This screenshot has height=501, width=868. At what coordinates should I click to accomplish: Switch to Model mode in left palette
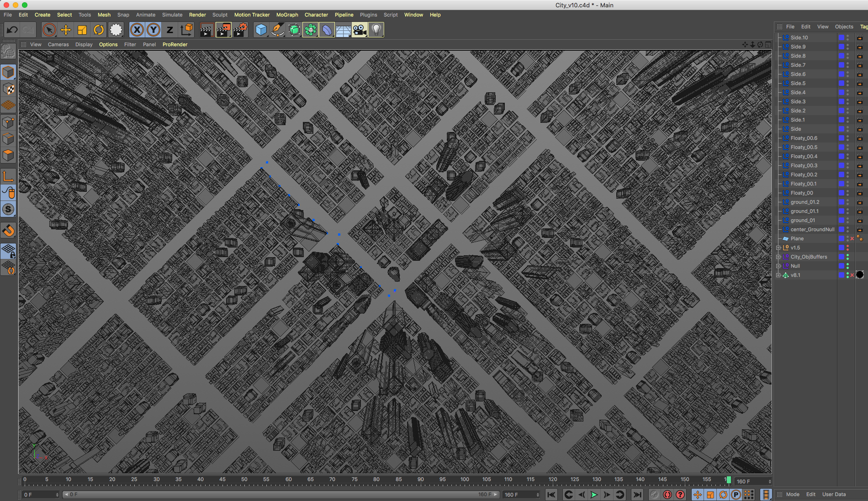[x=8, y=72]
